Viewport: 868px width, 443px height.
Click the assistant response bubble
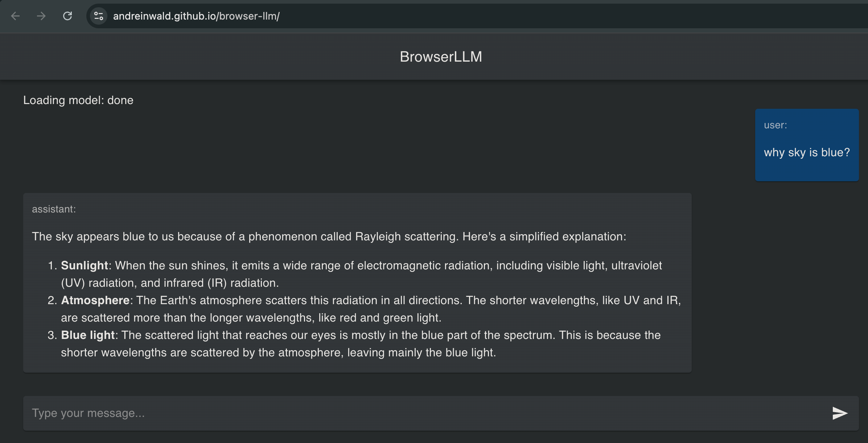tap(357, 283)
